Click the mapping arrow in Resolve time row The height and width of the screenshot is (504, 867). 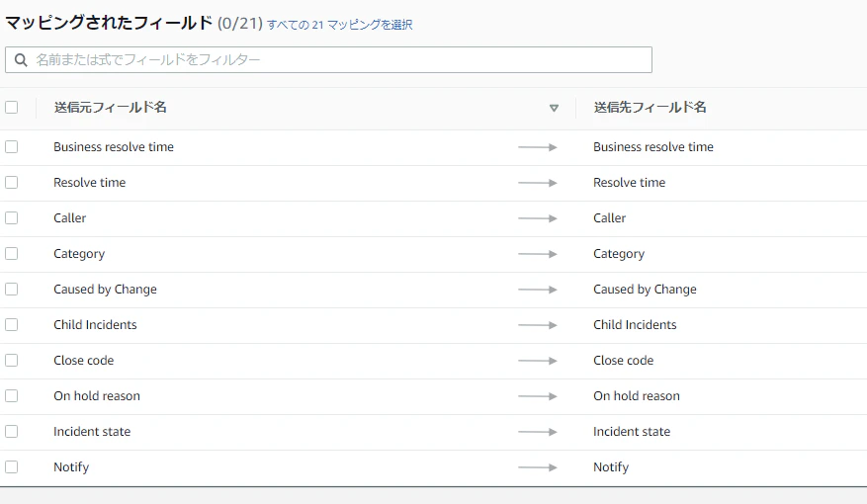tap(538, 183)
